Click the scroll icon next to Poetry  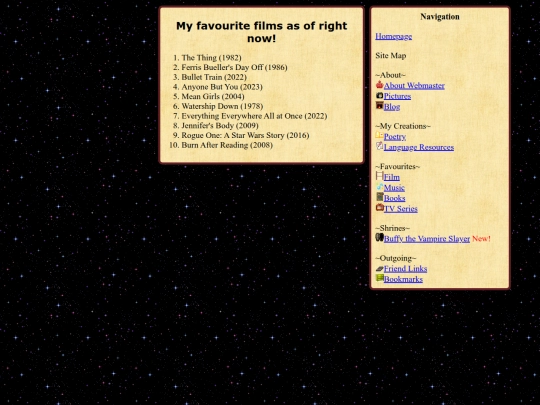pos(380,135)
